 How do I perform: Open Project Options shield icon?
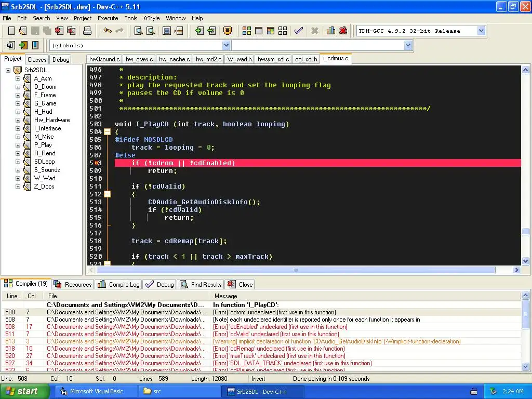tap(228, 31)
